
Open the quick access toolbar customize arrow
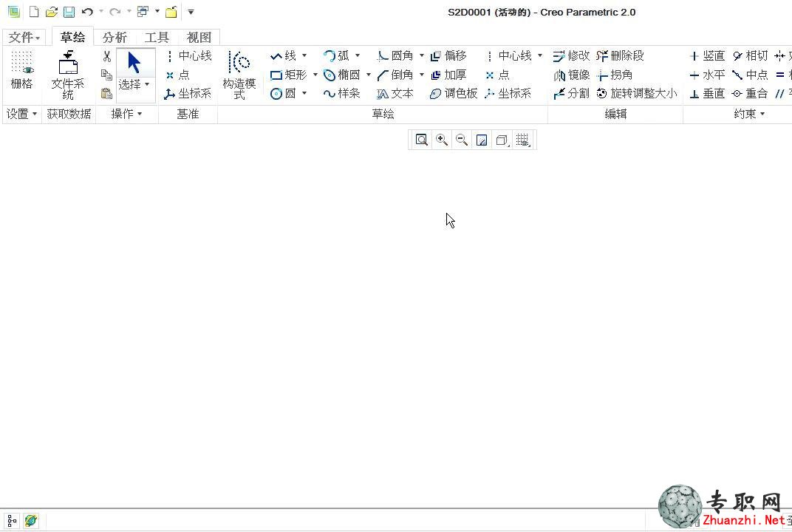191,12
